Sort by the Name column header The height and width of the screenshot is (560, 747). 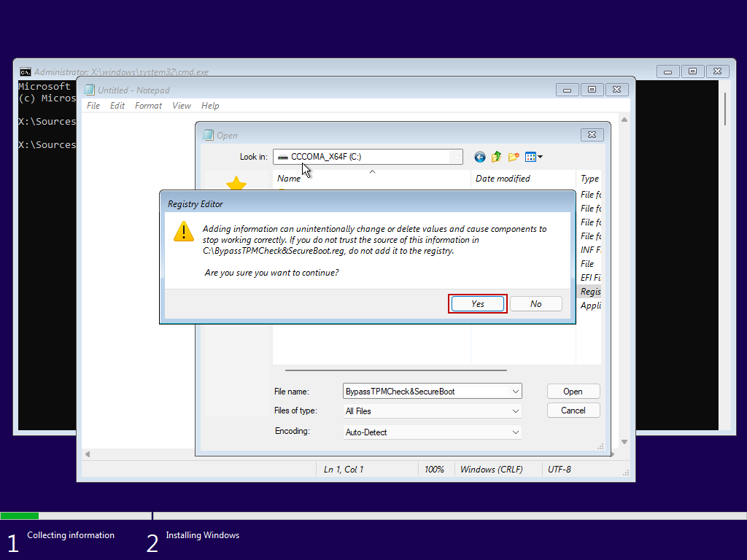(371, 179)
